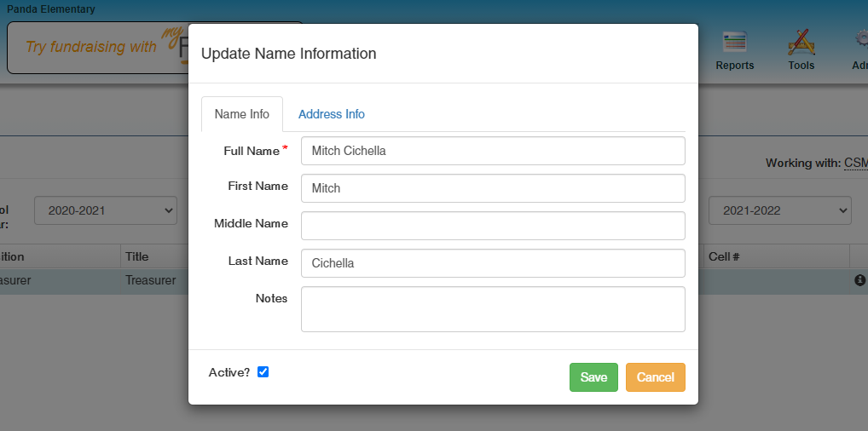Click the Last Name field containing Cichella
This screenshot has width=868, height=431.
click(x=493, y=263)
